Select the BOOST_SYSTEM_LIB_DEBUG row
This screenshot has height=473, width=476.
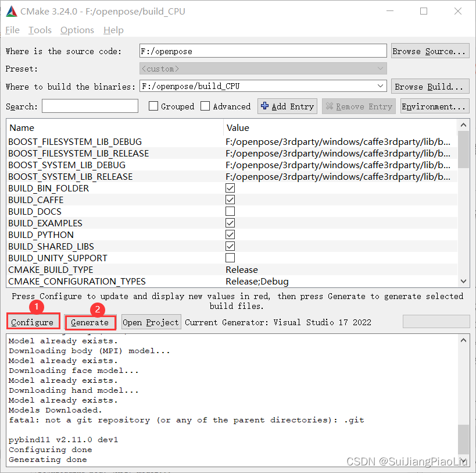coord(232,165)
